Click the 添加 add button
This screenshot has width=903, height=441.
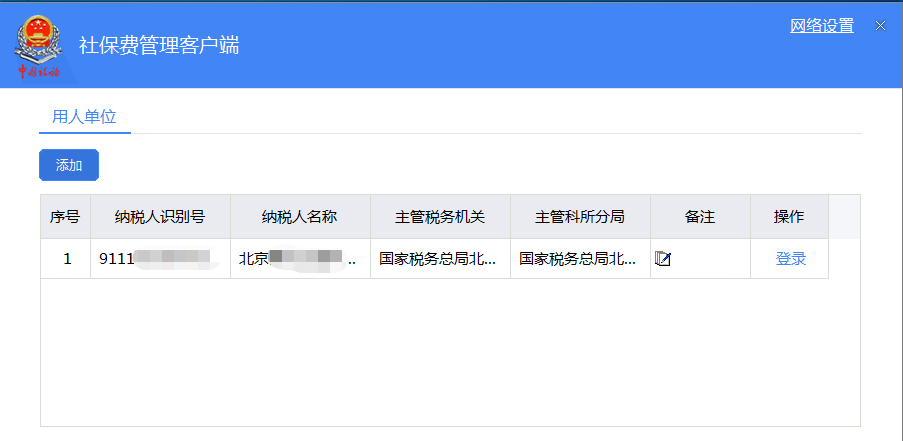coord(69,165)
